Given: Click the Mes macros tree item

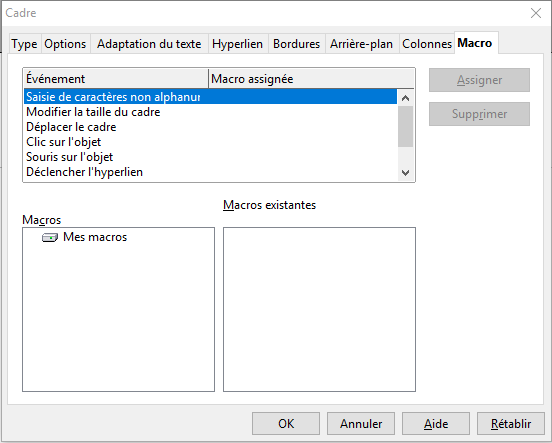Looking at the screenshot, I should (x=95, y=237).
